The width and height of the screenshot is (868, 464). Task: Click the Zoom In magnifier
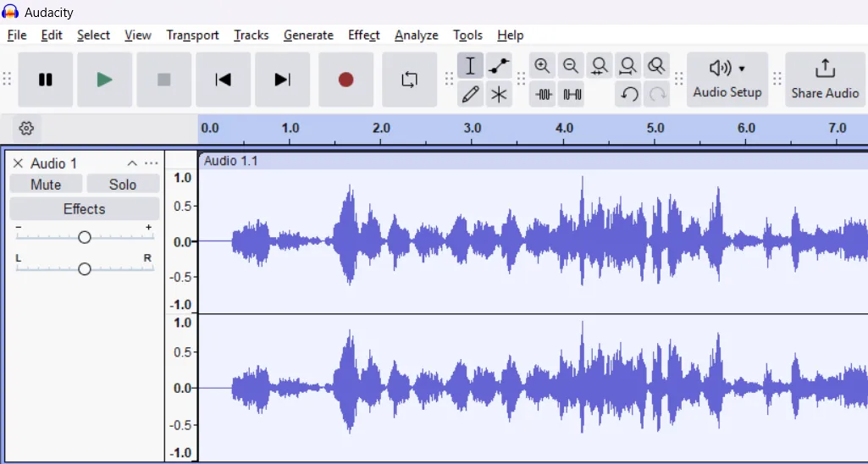[542, 66]
